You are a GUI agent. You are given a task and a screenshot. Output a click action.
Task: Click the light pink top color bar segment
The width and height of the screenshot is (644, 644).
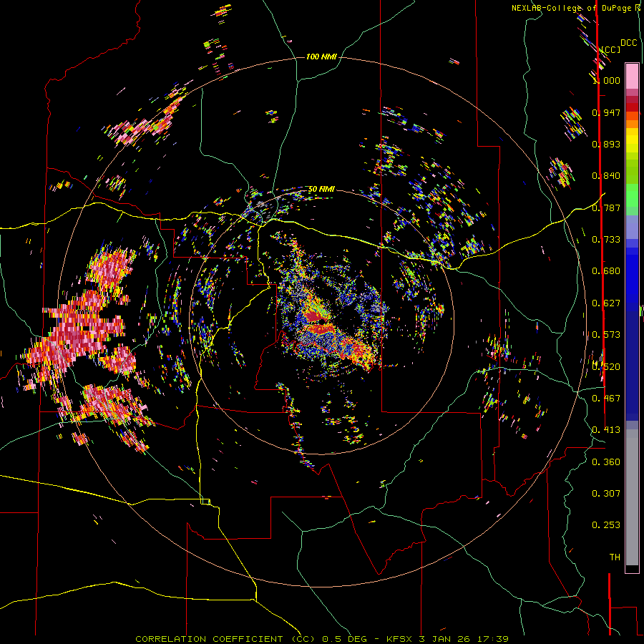[632, 77]
